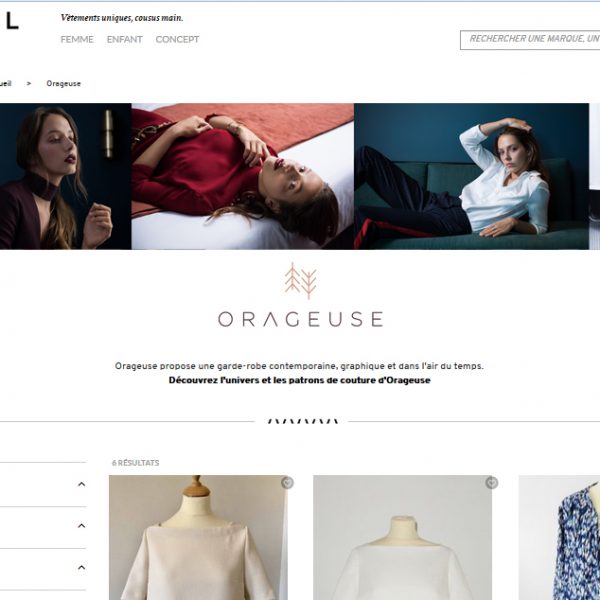Click the banner photo of red sweater model
This screenshot has width=600, height=600.
(243, 176)
